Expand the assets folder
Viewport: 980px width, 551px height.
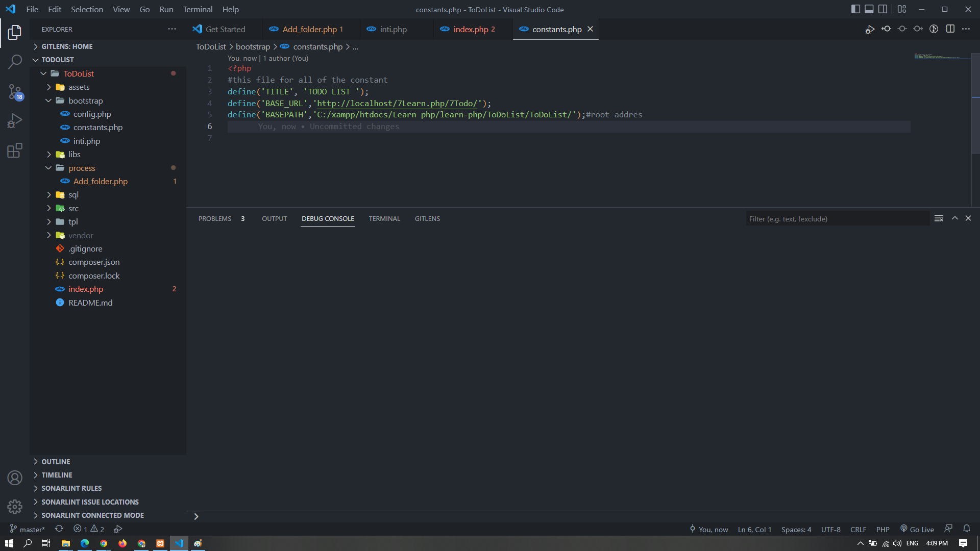pyautogui.click(x=108, y=87)
